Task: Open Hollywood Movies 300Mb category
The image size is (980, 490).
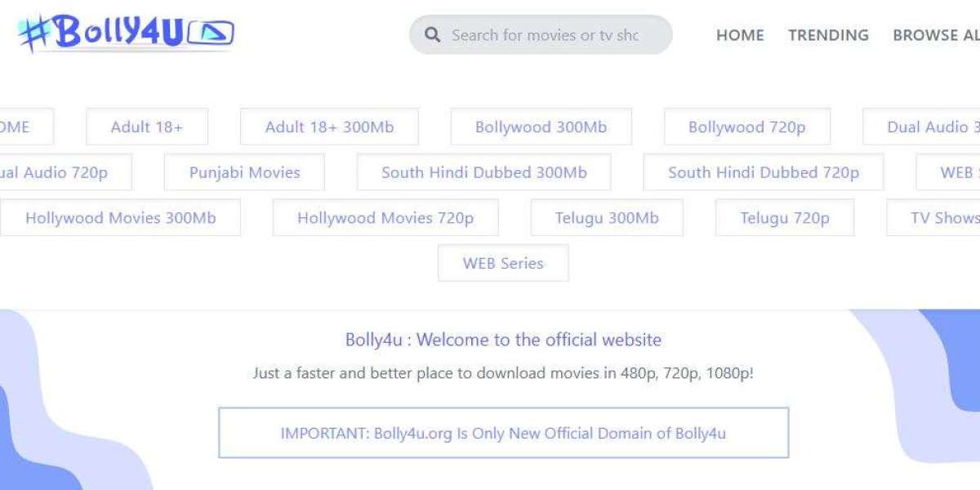Action: (x=121, y=218)
